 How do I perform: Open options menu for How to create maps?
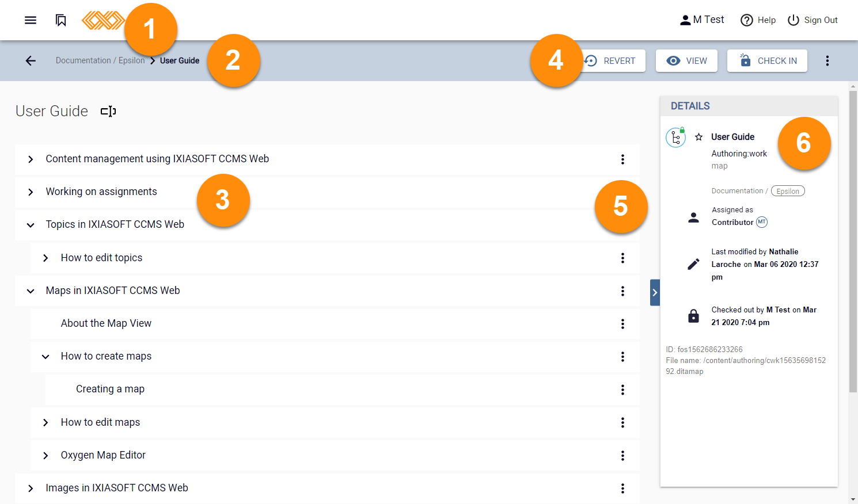click(622, 357)
